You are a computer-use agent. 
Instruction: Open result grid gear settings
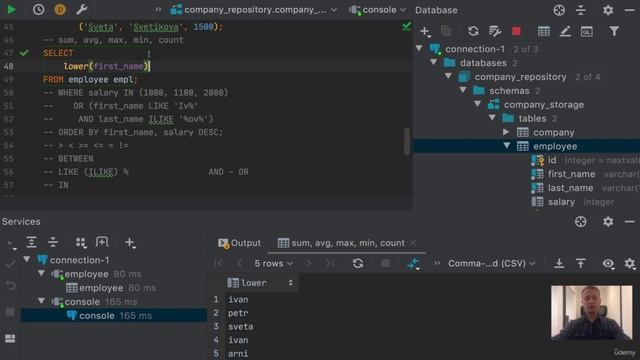[x=630, y=264]
